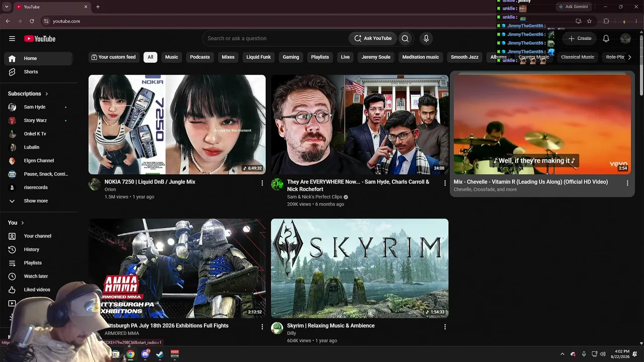
Task: Open History in the sidebar
Action: pos(38,249)
